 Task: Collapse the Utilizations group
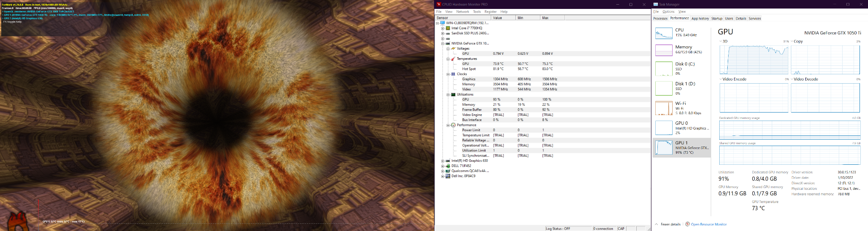tap(448, 94)
